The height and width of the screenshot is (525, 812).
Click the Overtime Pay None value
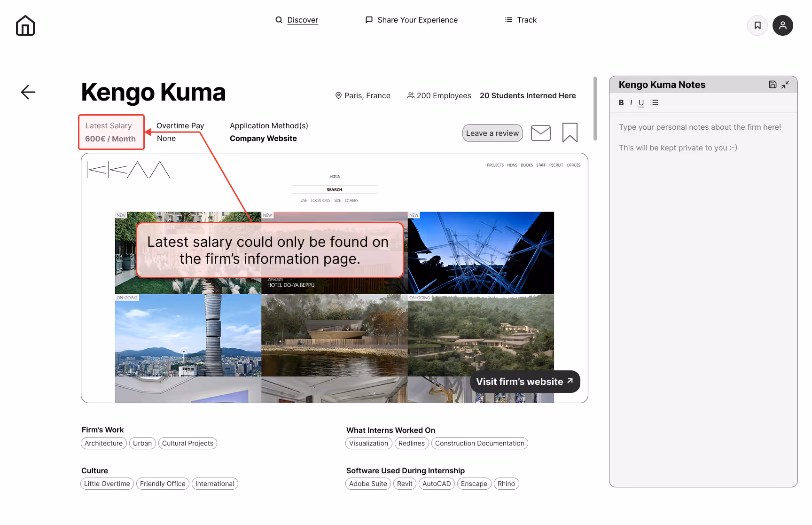pos(166,138)
